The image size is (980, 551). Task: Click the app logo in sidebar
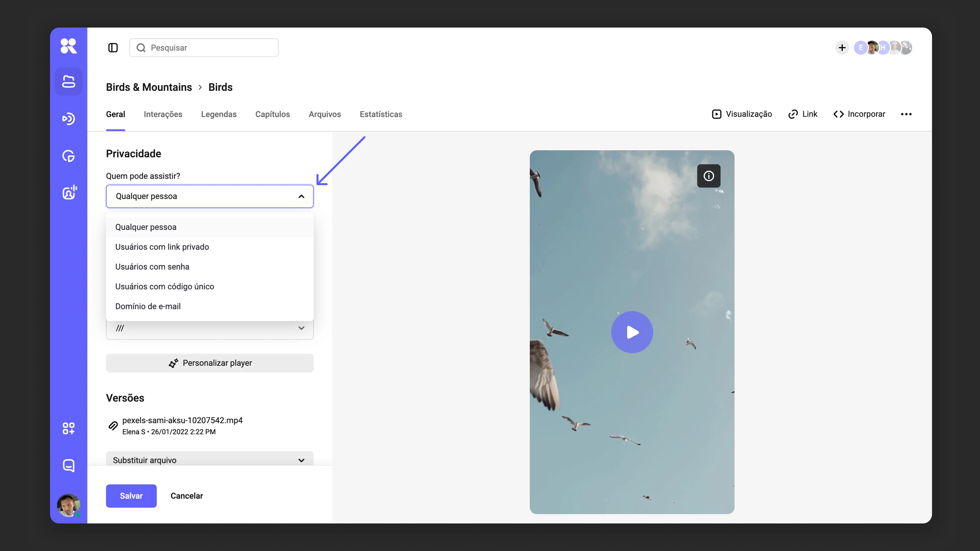(68, 46)
